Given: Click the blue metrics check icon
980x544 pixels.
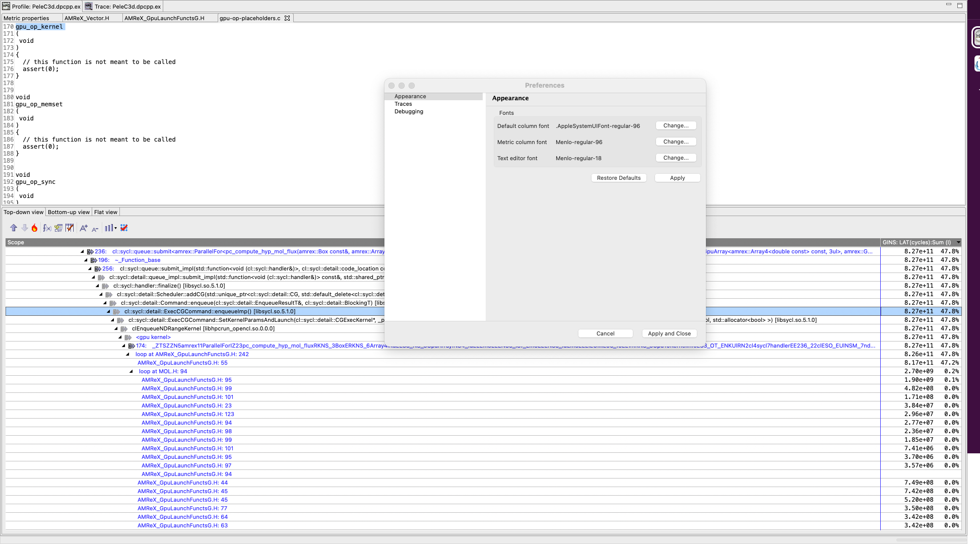Looking at the screenshot, I should point(124,228).
